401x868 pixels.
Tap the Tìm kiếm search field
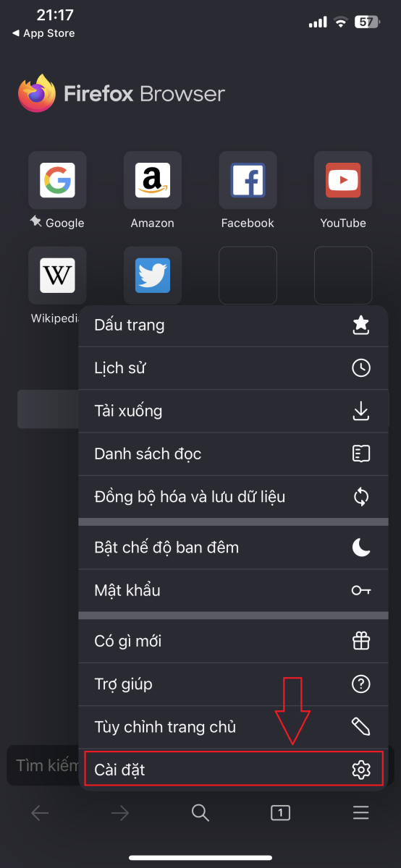coord(43,765)
